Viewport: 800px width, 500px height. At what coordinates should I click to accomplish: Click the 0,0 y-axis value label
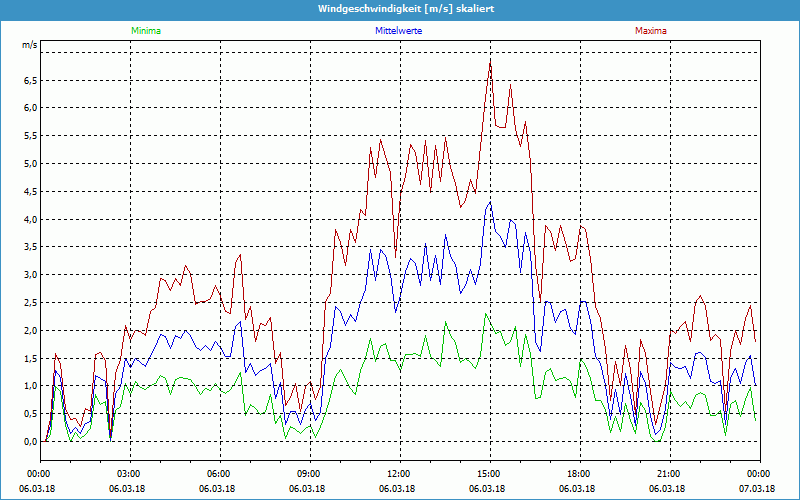click(29, 441)
